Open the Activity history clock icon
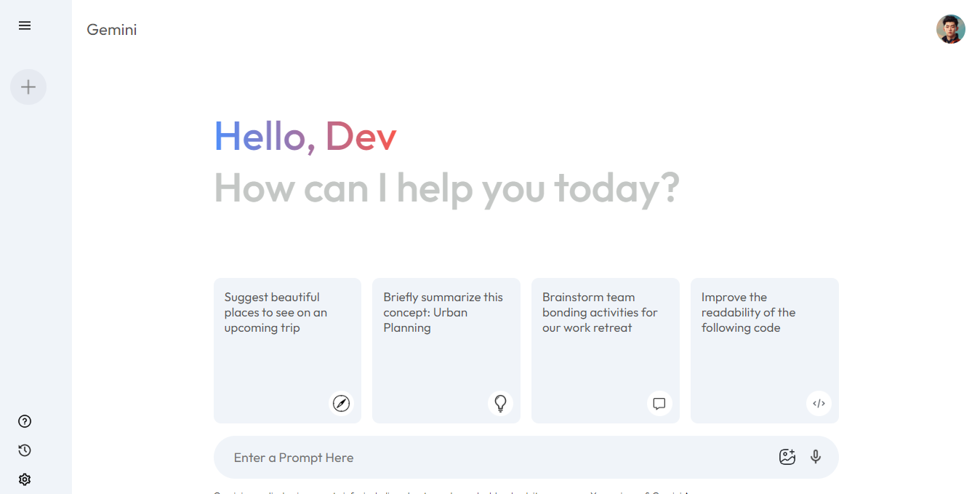The image size is (980, 494). tap(25, 450)
